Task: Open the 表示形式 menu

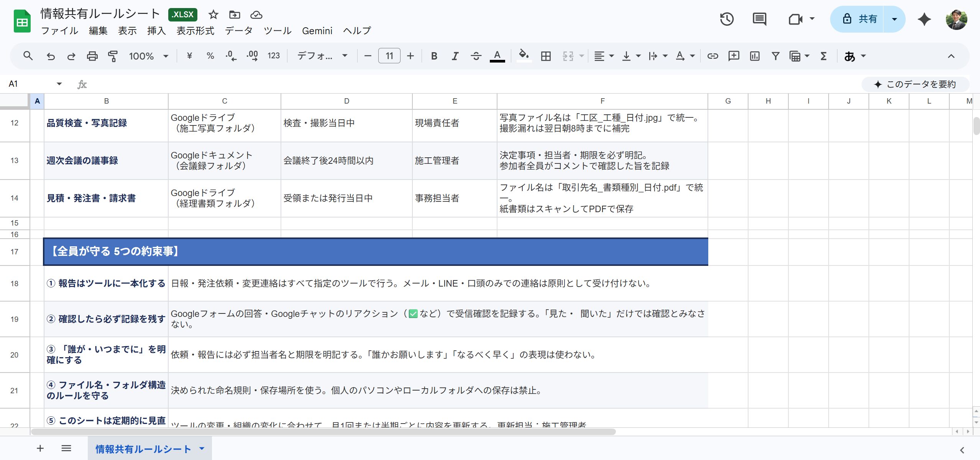Action: point(195,31)
